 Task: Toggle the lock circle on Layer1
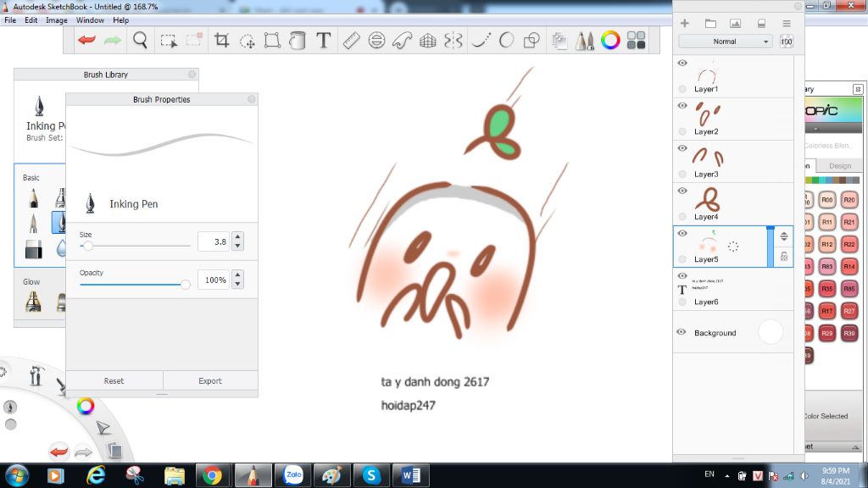pyautogui.click(x=682, y=89)
